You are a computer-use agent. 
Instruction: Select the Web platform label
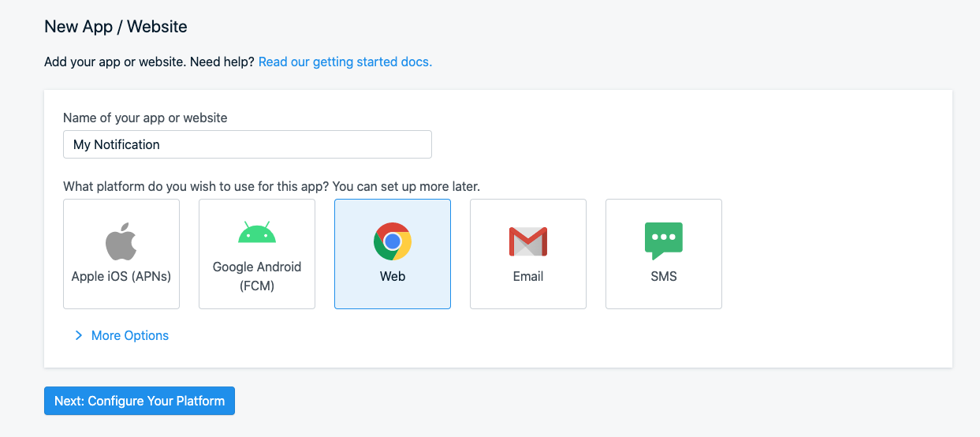393,276
